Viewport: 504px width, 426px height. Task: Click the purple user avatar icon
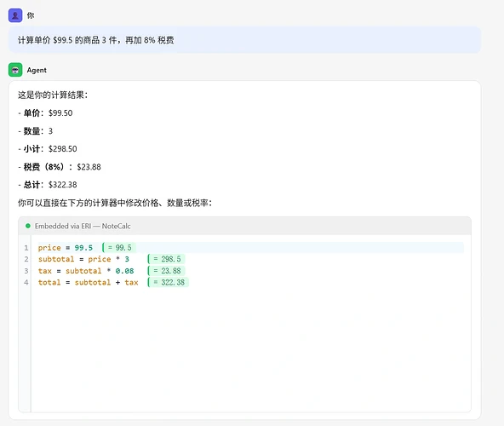(15, 15)
